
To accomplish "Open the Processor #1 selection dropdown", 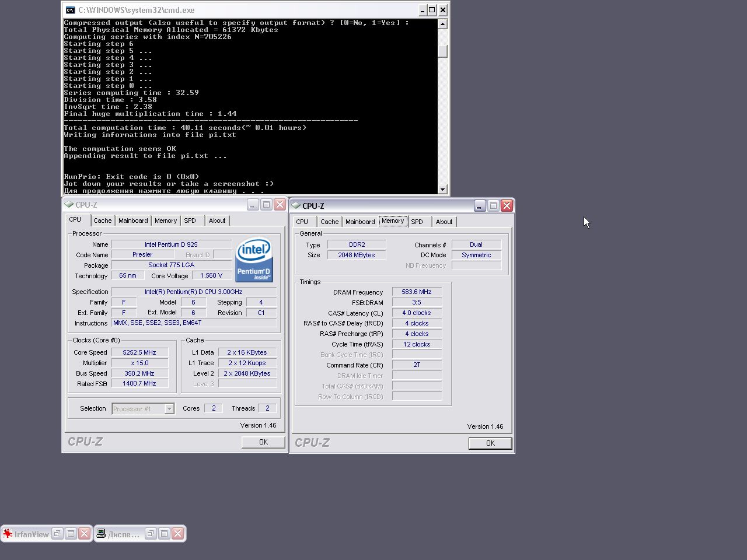I will coord(169,409).
